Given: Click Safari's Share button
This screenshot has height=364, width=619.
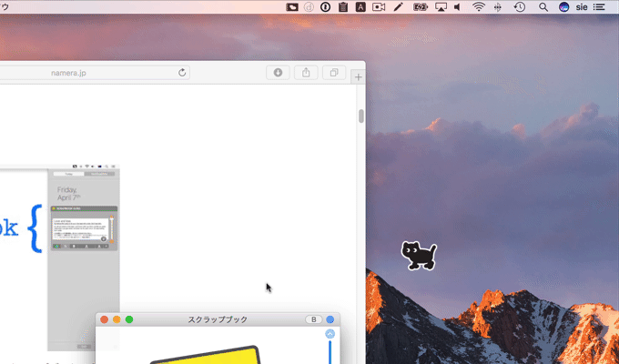Looking at the screenshot, I should (306, 73).
